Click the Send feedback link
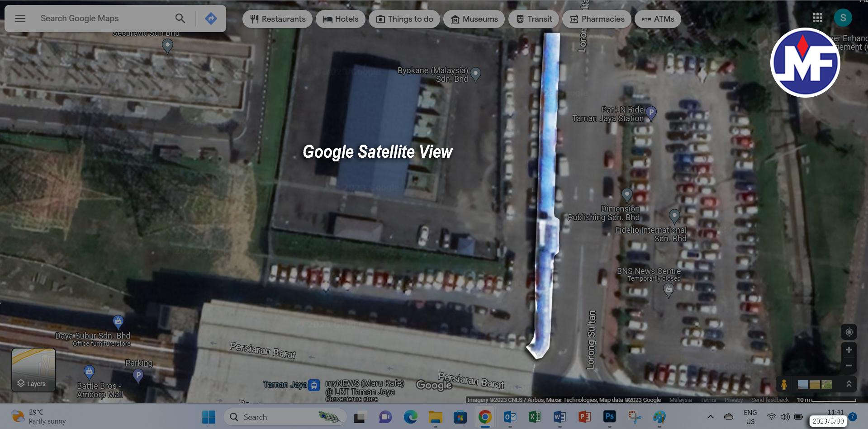The height and width of the screenshot is (429, 868). 770,400
